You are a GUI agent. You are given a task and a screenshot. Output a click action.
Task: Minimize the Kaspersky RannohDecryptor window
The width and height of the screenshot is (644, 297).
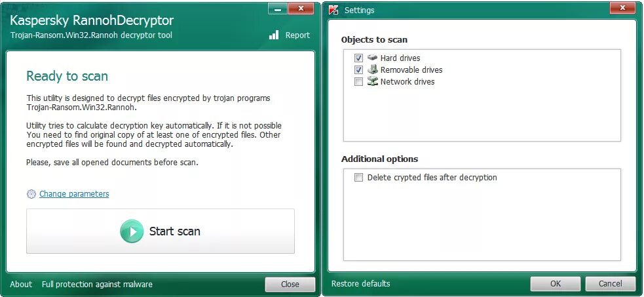coord(278,9)
